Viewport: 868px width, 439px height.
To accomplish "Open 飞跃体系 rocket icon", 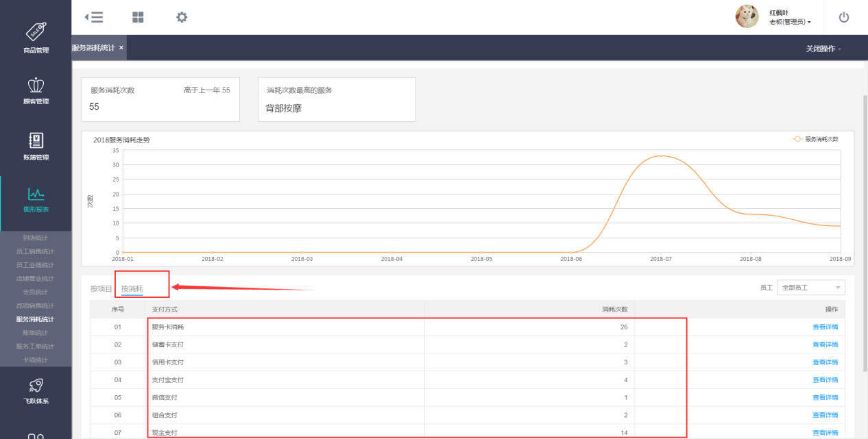I will [36, 386].
